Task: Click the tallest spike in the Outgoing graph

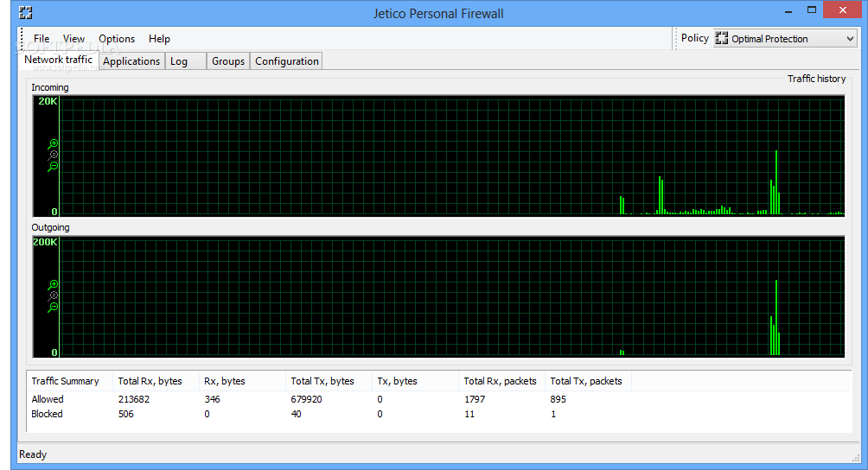Action: [776, 317]
